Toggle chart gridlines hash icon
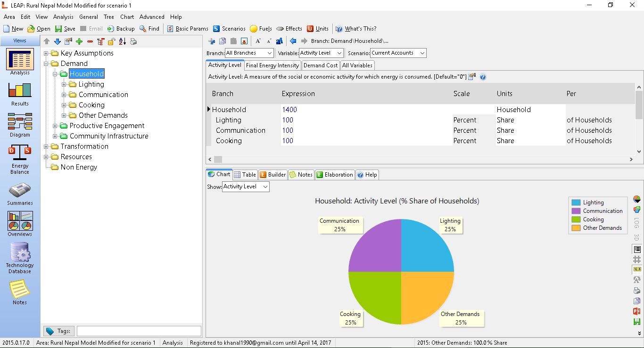This screenshot has width=644, height=348. tap(637, 259)
